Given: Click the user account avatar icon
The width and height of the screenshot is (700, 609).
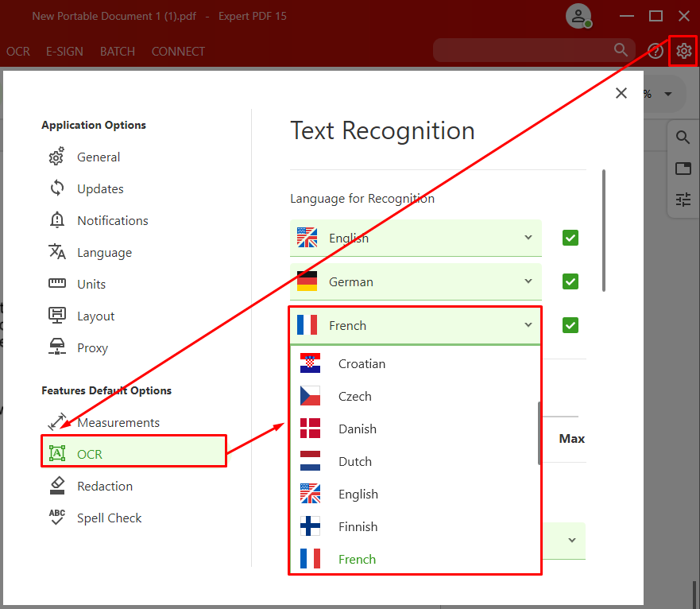Looking at the screenshot, I should (x=578, y=16).
